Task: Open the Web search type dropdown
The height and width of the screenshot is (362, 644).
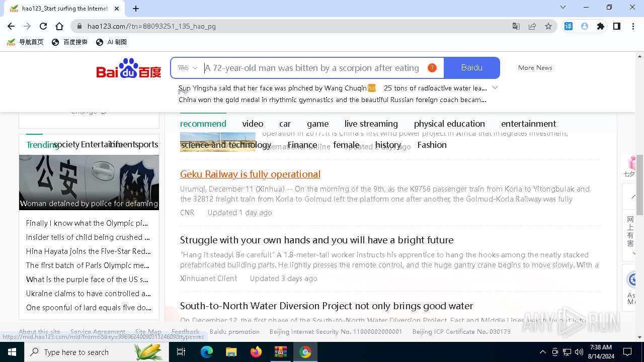Action: [188, 68]
